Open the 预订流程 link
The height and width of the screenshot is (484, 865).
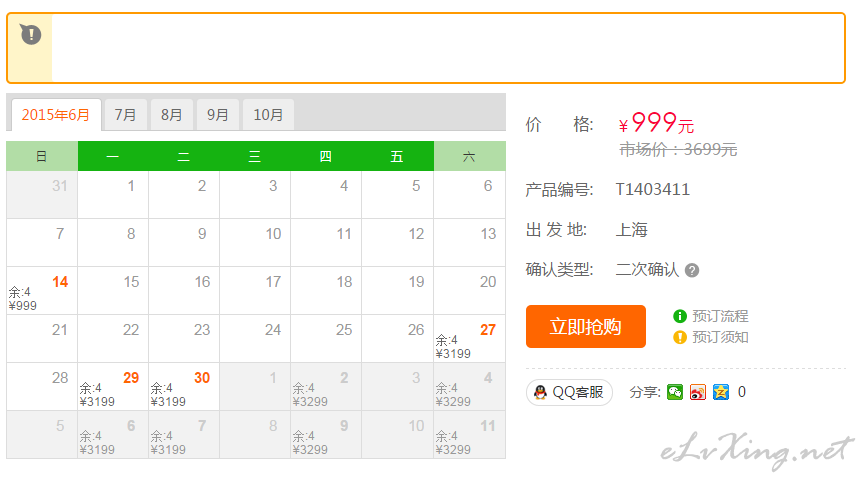tap(720, 316)
